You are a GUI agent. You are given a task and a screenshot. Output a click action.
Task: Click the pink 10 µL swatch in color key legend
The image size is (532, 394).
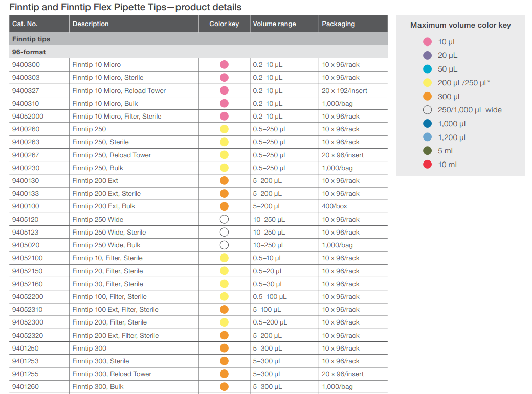coord(427,42)
